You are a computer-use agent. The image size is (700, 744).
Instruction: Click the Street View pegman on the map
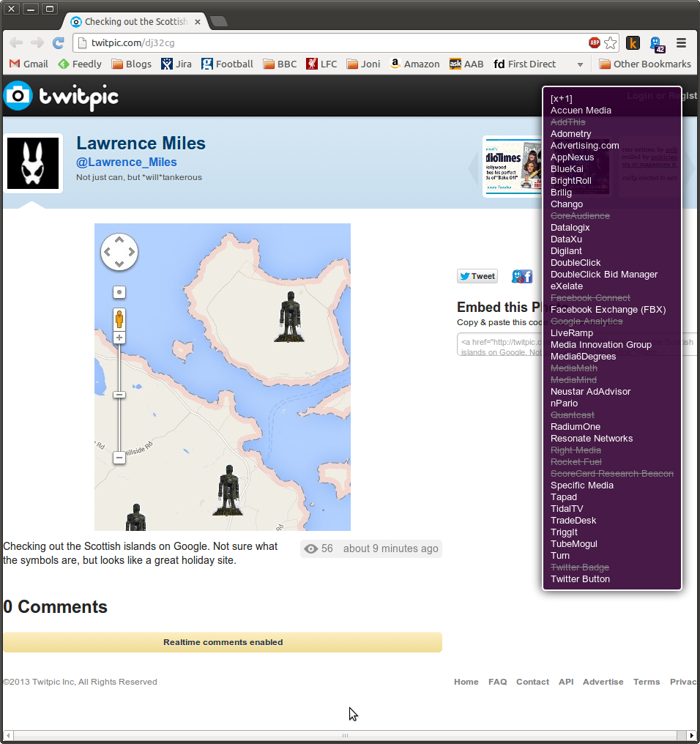[x=119, y=319]
